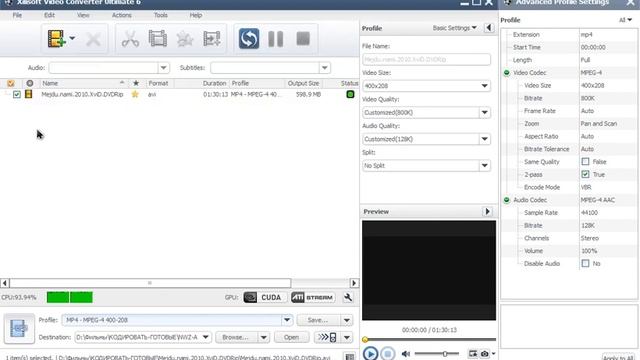The width and height of the screenshot is (640, 360).
Task: Click the right arrow of horizontal scrollbar
Action: (354, 283)
